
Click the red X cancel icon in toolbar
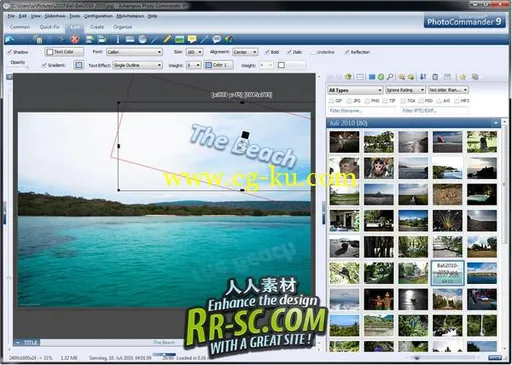click(x=75, y=39)
